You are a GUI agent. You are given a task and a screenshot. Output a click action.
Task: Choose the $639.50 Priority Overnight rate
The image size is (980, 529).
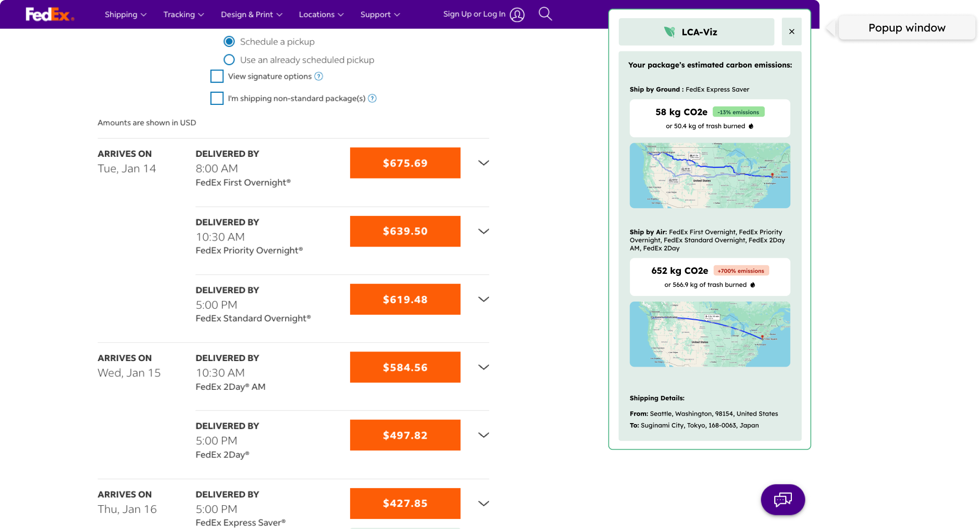click(405, 231)
